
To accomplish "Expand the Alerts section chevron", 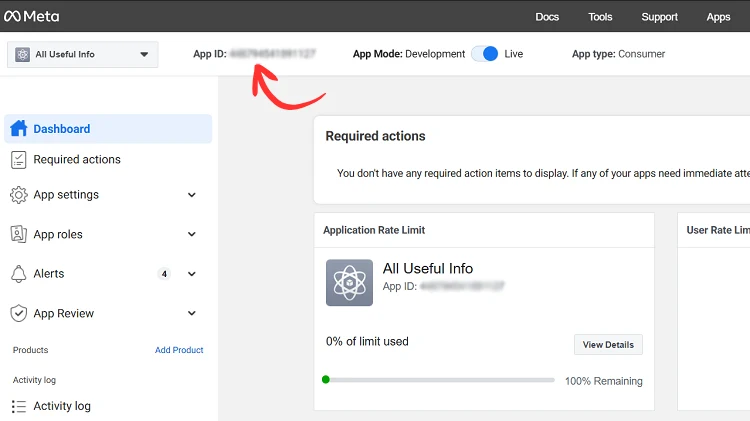I will (192, 274).
